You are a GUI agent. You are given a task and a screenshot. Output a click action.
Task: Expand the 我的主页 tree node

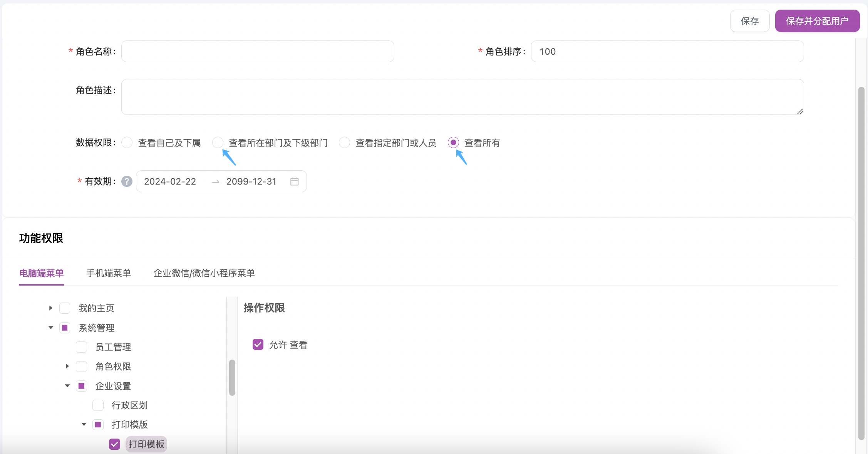coord(50,308)
